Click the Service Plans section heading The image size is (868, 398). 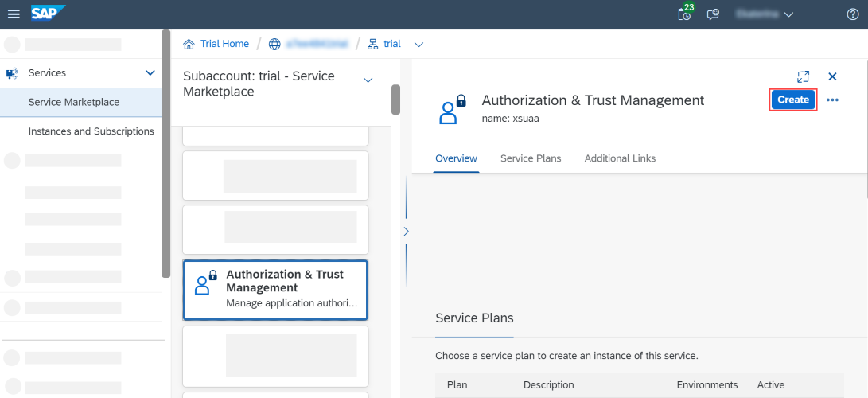click(x=474, y=318)
